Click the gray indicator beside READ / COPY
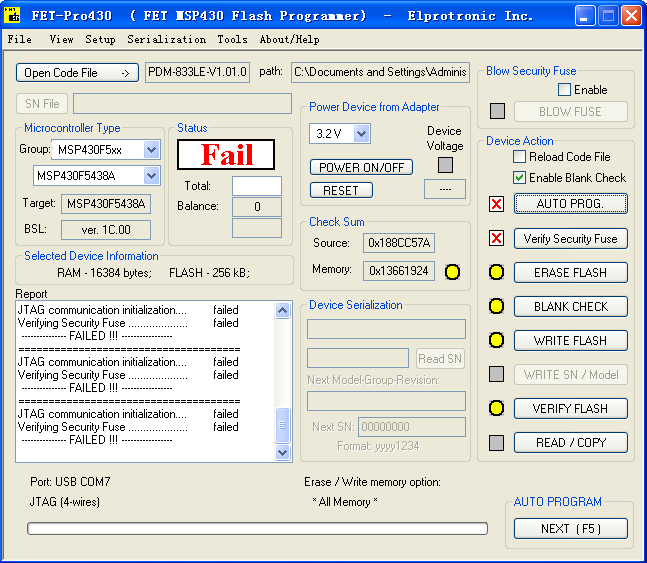This screenshot has height=563, width=647. point(496,443)
